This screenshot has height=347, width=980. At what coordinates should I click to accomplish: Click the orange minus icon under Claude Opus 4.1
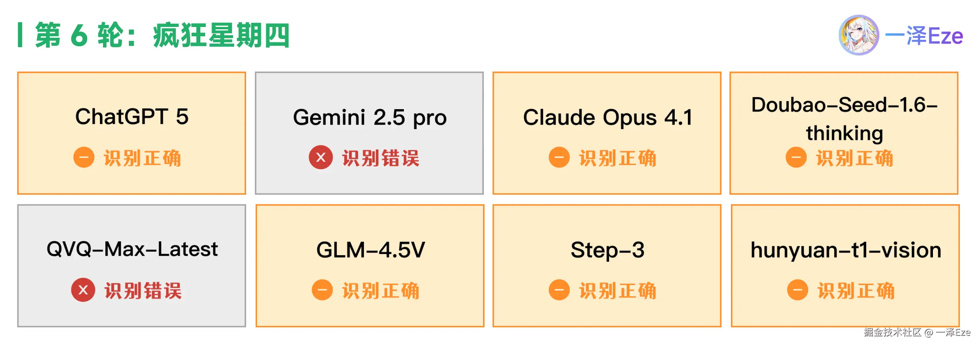pos(559,157)
